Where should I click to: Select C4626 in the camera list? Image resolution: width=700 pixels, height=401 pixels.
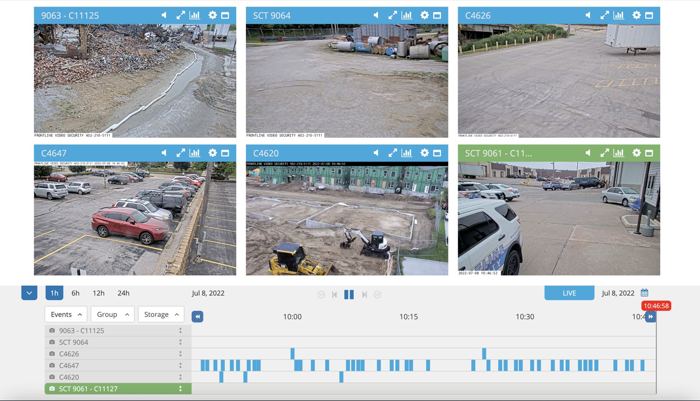[118, 354]
